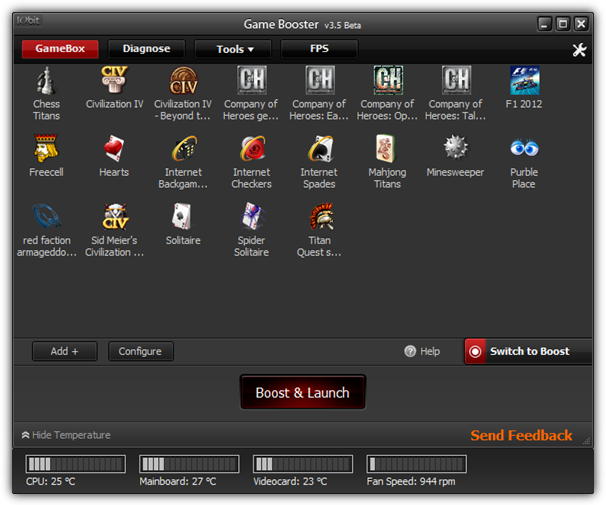This screenshot has height=505, width=606.
Task: Select the Chess Titans game icon
Action: pos(46,81)
